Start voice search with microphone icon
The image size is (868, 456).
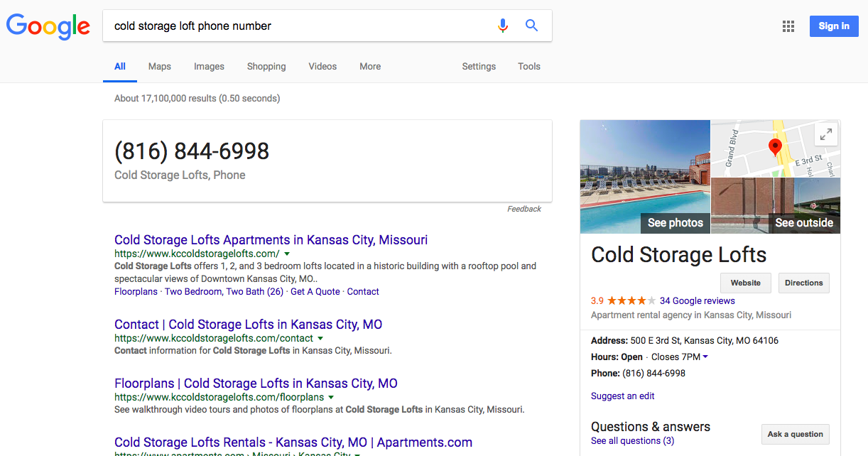click(x=503, y=26)
